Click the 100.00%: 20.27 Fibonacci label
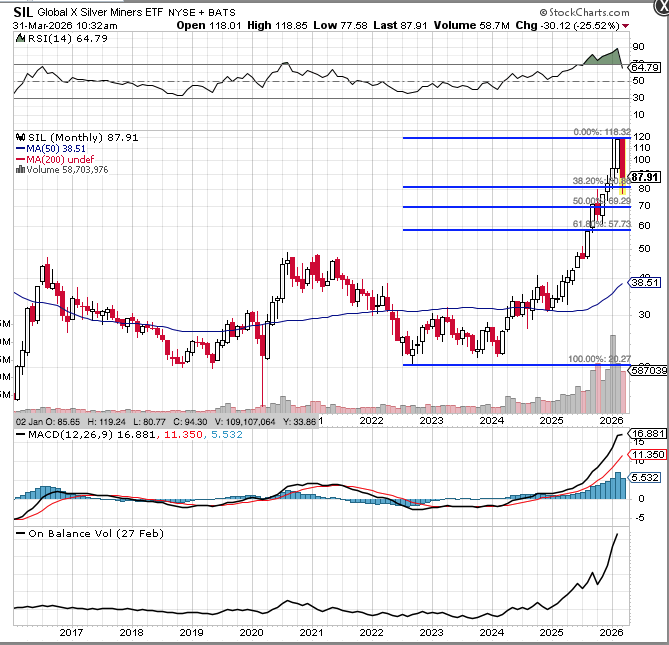The image size is (669, 645). (x=599, y=359)
